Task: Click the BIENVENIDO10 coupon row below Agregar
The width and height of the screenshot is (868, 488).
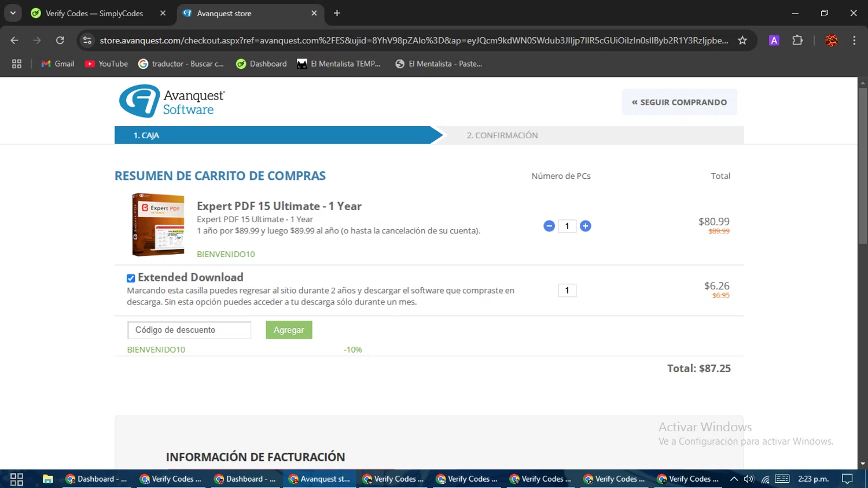Action: tap(156, 350)
